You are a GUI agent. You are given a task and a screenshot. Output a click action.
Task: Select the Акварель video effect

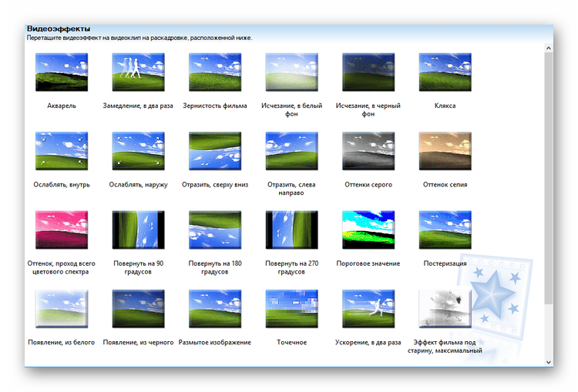pyautogui.click(x=62, y=72)
